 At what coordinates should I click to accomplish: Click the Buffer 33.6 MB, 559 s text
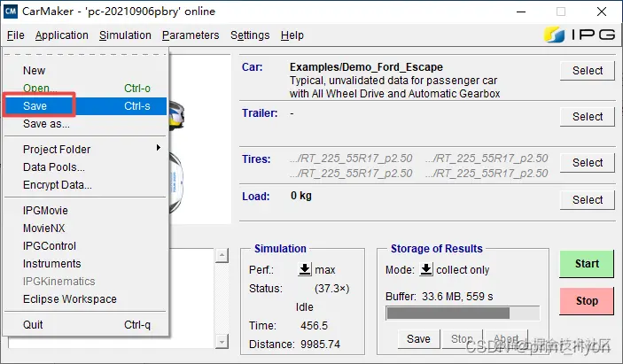click(x=439, y=297)
